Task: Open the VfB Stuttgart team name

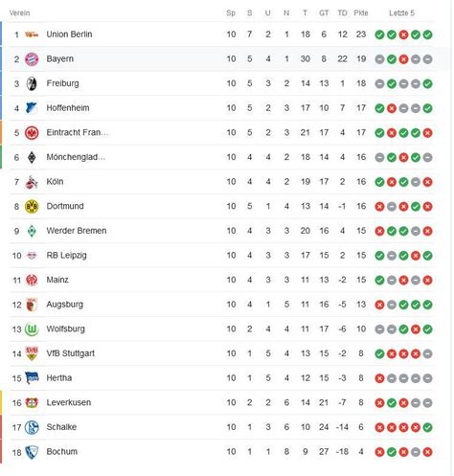Action: click(x=71, y=353)
